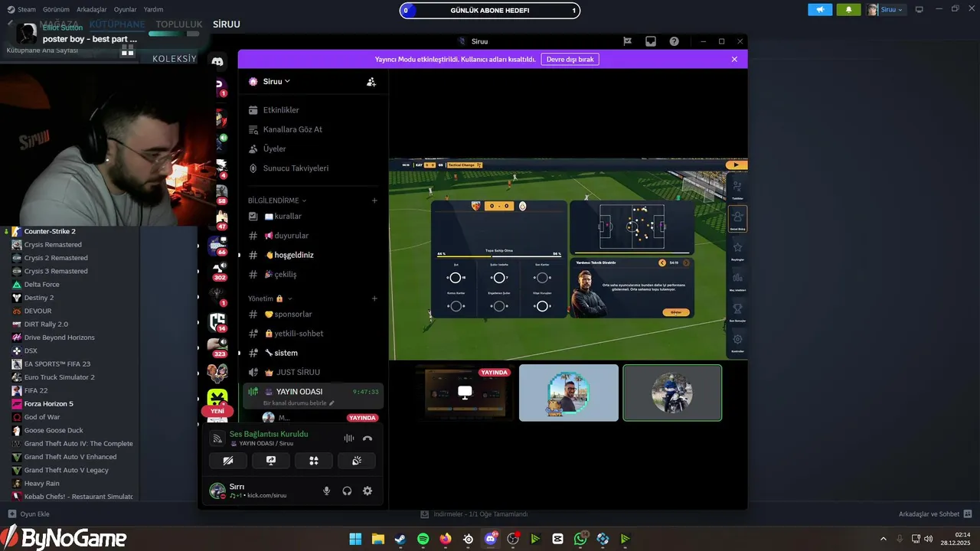Open the Steam menu in menu bar
This screenshot has width=980, height=551.
pos(21,9)
